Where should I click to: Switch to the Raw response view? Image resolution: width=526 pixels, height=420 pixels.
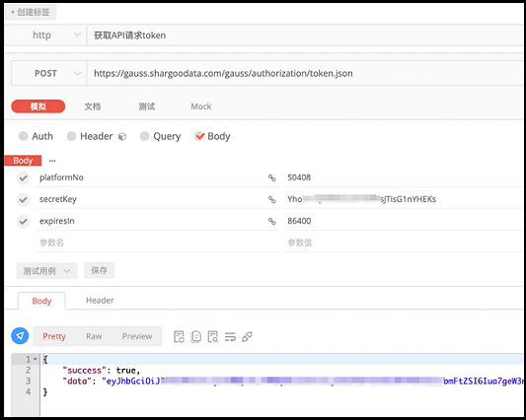point(94,336)
